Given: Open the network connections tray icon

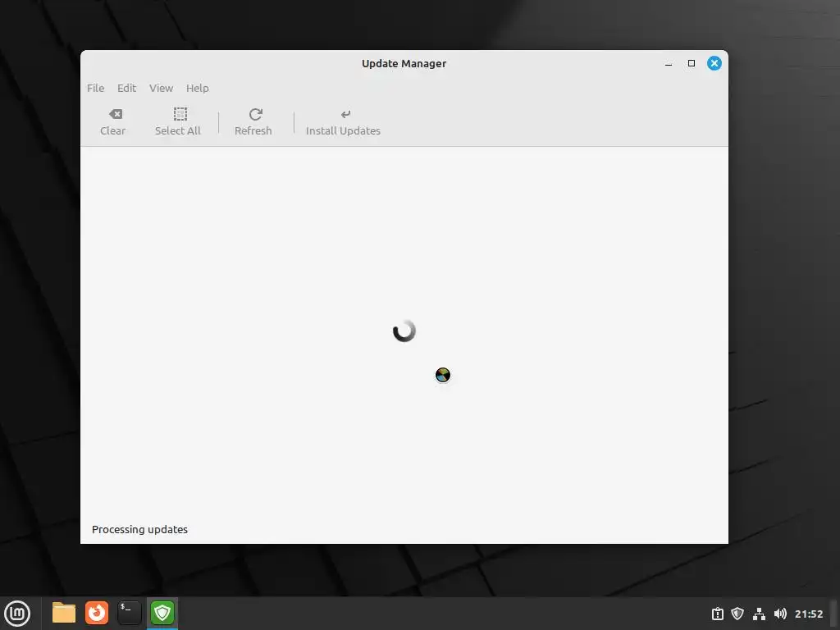Looking at the screenshot, I should click(x=759, y=614).
